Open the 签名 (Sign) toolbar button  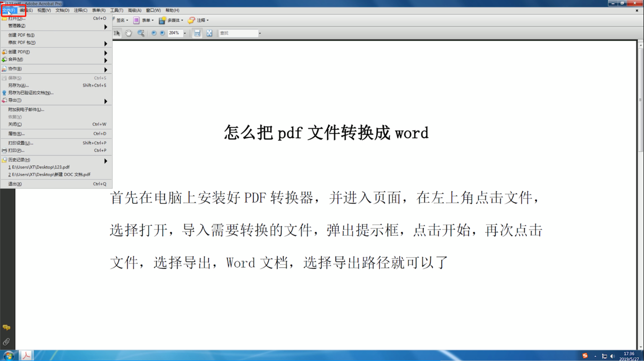(121, 20)
